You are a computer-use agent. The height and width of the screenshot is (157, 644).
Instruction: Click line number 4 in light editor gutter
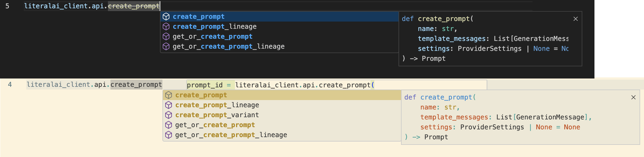click(x=10, y=85)
